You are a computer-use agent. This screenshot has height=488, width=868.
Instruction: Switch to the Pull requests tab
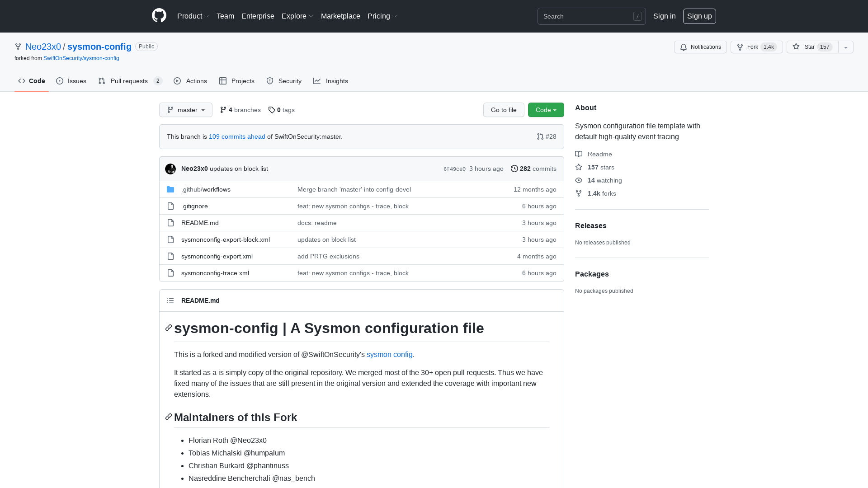point(129,81)
